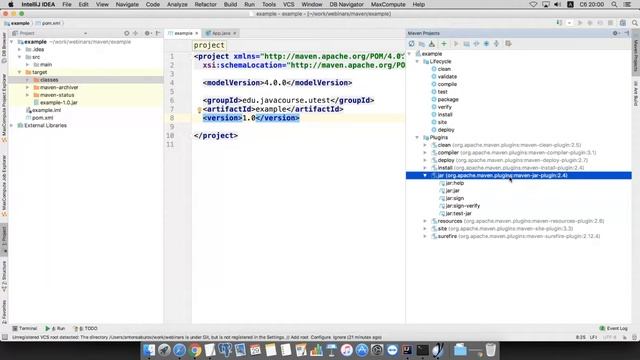Open the DB Navigator menu
The height and width of the screenshot is (360, 640).
click(x=347, y=4)
